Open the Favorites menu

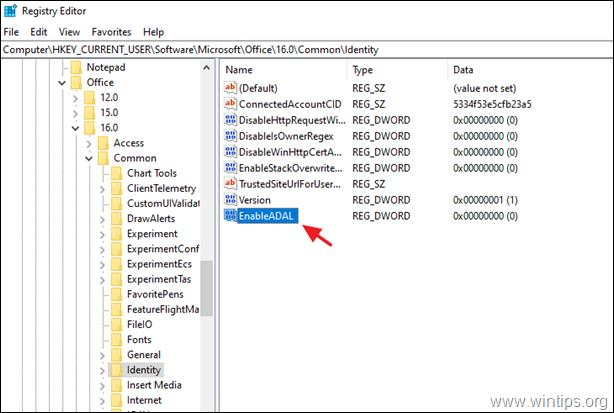coord(112,32)
